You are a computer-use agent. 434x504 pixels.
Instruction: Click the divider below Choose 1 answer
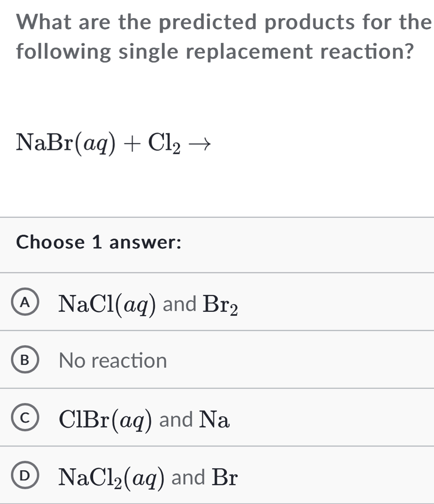point(217,272)
